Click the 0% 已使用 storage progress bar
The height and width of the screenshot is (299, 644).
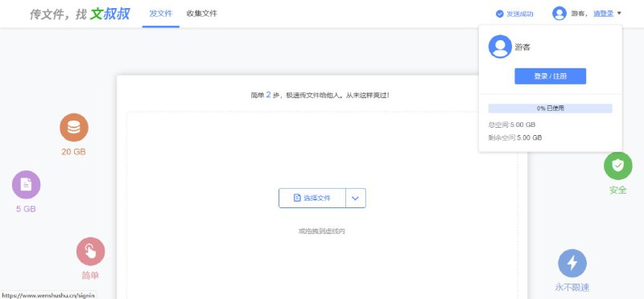point(550,109)
